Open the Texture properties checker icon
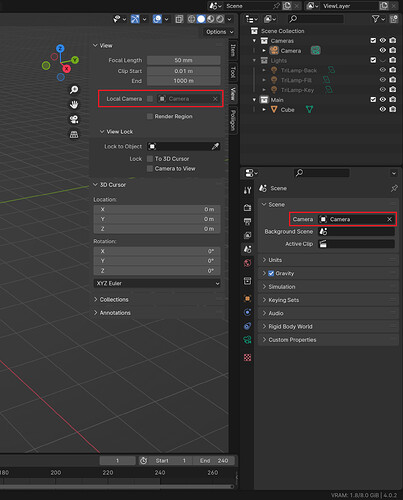Image resolution: width=403 pixels, height=500 pixels. [247, 358]
